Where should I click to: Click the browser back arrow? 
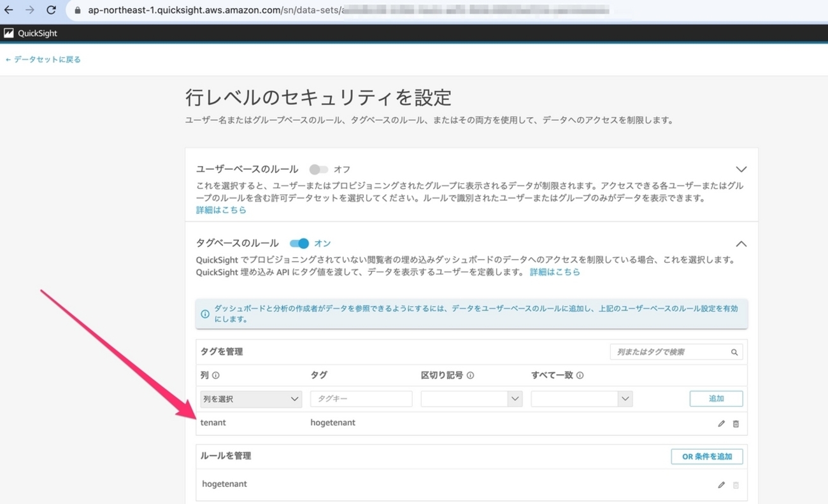[9, 10]
